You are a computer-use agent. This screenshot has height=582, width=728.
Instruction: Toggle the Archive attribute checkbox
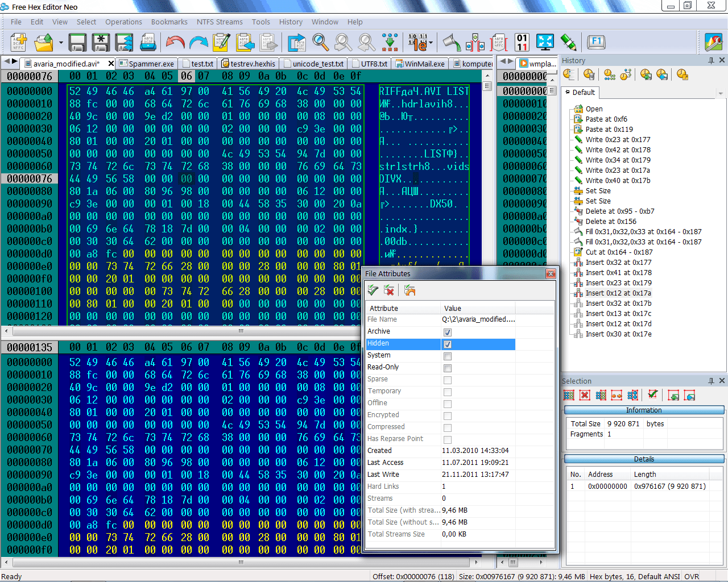pyautogui.click(x=448, y=332)
